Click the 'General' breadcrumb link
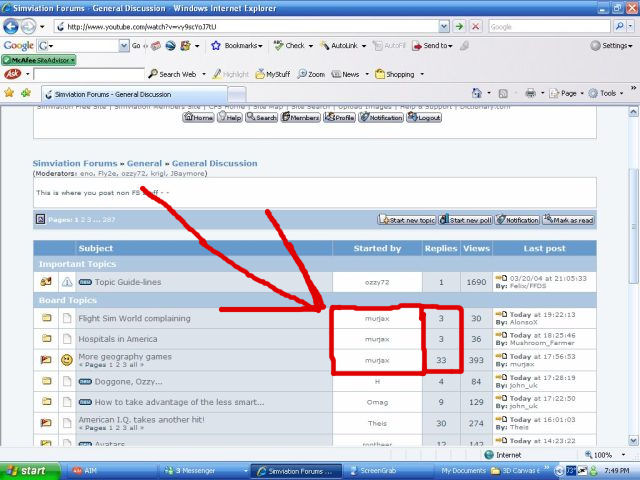640x480 pixels. tap(144, 163)
